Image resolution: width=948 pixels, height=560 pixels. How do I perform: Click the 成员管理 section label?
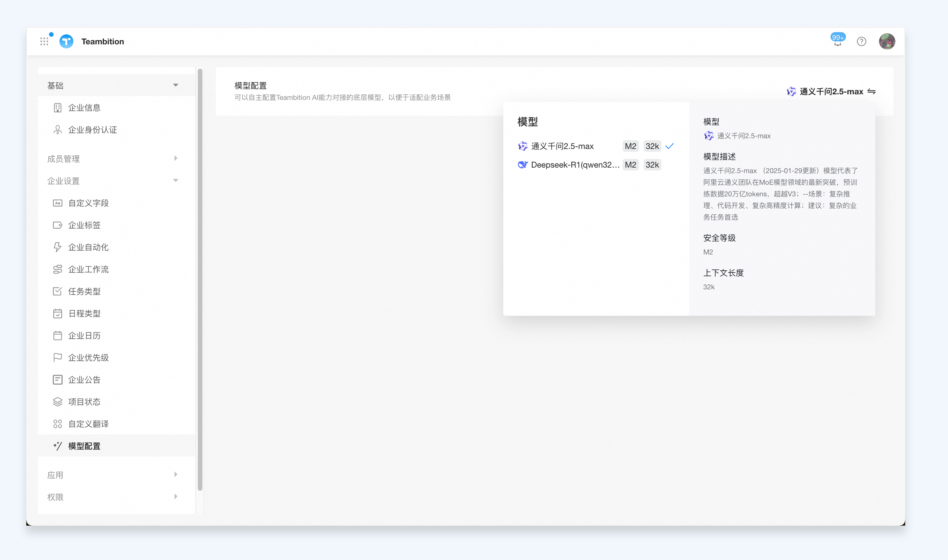point(63,159)
